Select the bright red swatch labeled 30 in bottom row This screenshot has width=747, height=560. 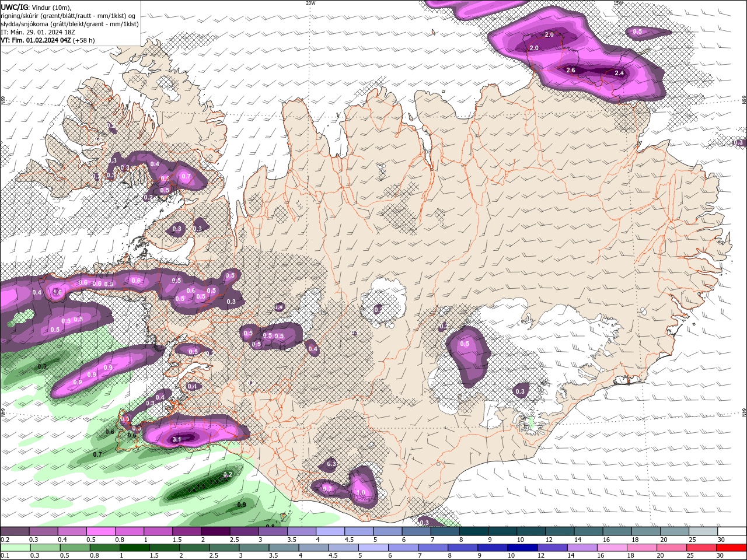(x=731, y=548)
